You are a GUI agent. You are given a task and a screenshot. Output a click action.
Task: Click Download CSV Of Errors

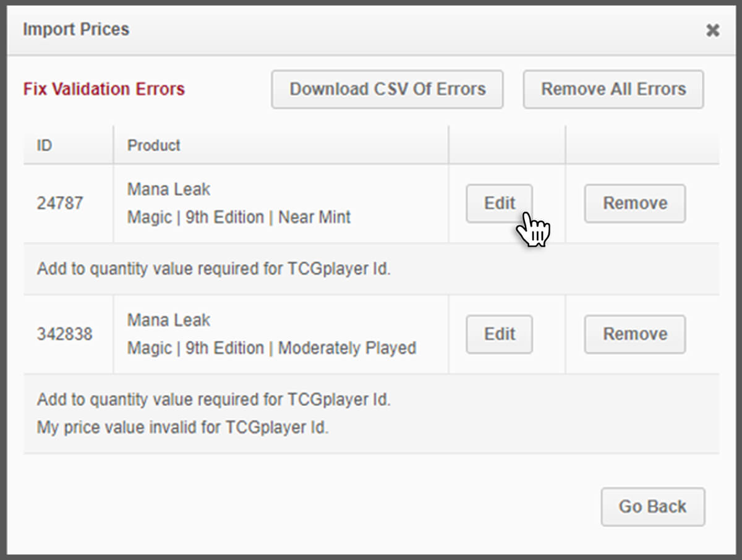pos(387,89)
